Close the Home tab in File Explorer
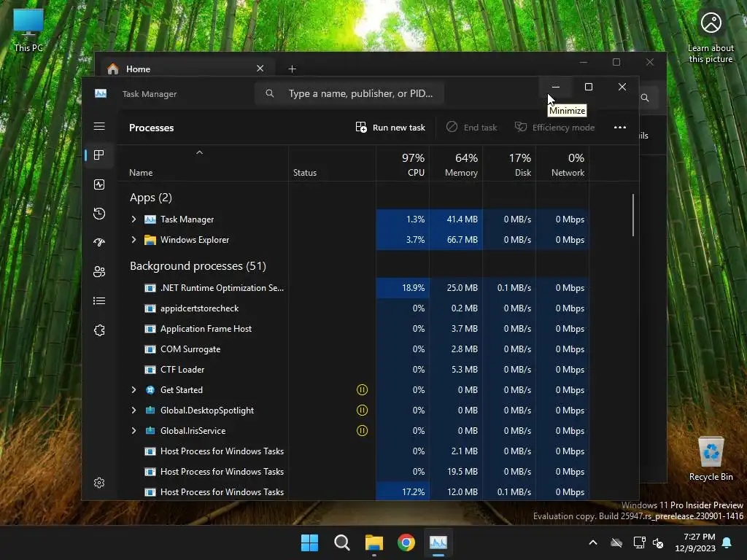This screenshot has height=560, width=747. point(260,68)
